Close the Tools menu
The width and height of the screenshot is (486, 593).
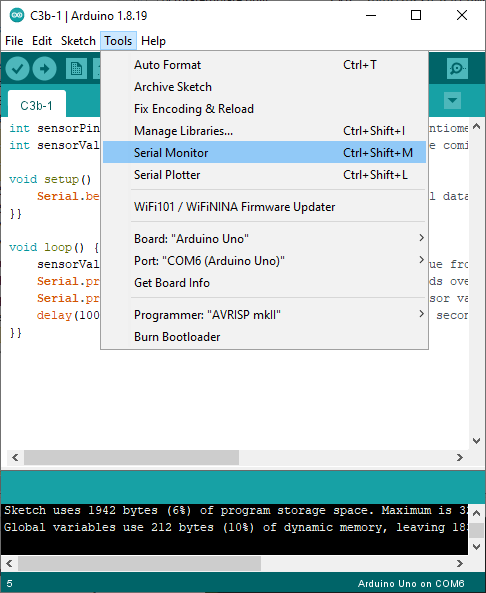point(118,41)
